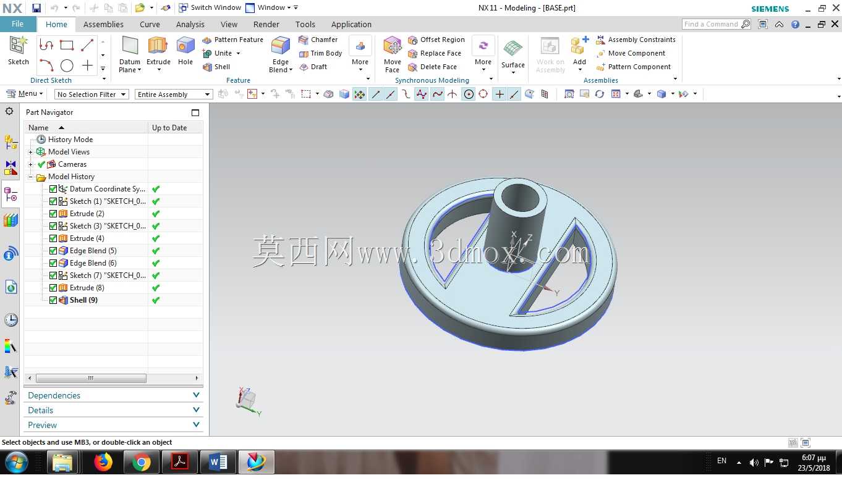The image size is (842, 504).
Task: Suppress Edge Blend (6) via checkbox
Action: 53,263
